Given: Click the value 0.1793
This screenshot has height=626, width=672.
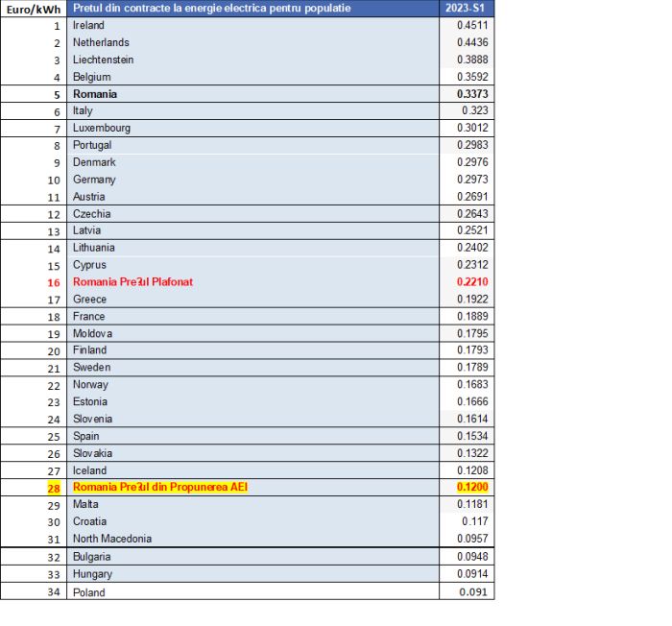Looking at the screenshot, I should click(472, 349).
